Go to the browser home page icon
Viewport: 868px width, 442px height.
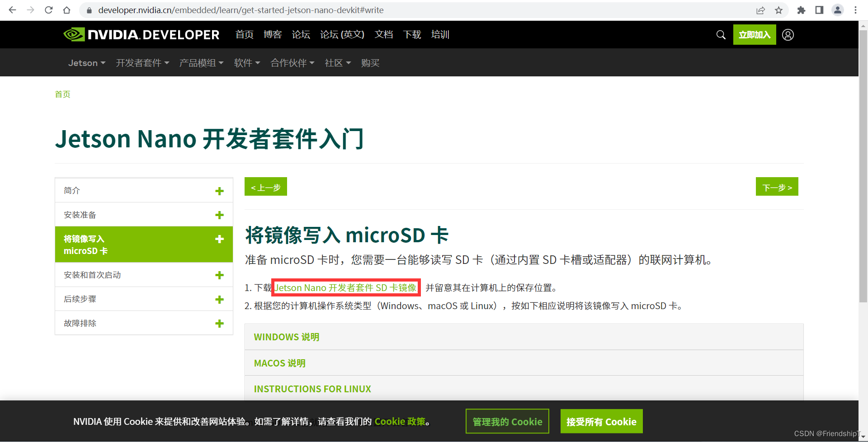[x=67, y=10]
